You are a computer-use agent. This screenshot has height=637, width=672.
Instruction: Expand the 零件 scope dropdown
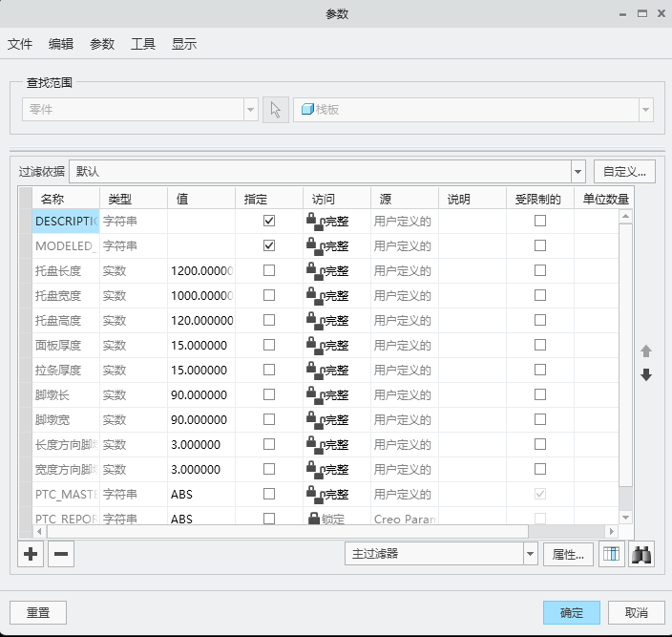coord(250,110)
